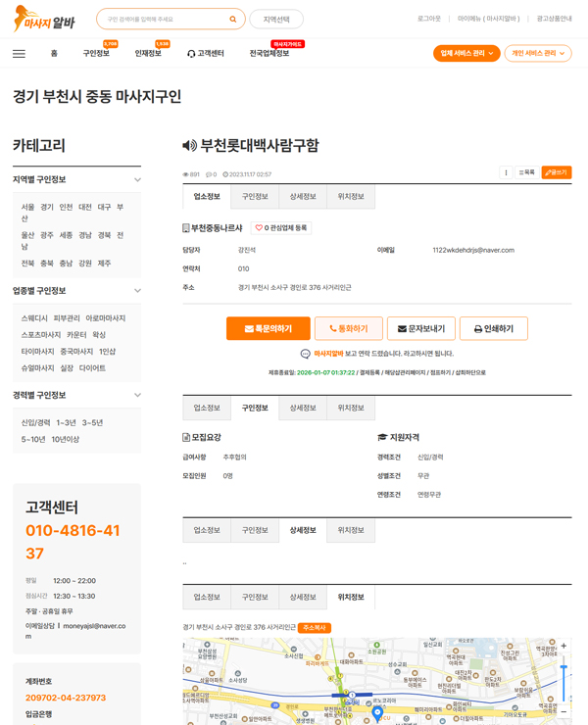This screenshot has height=725, width=588.
Task: Click email 1122wkdehdrjs@naver.com
Action: (473, 250)
